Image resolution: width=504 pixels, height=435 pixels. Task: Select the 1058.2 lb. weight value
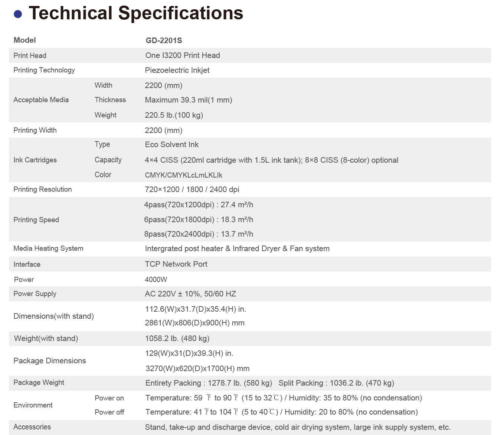coord(177,338)
